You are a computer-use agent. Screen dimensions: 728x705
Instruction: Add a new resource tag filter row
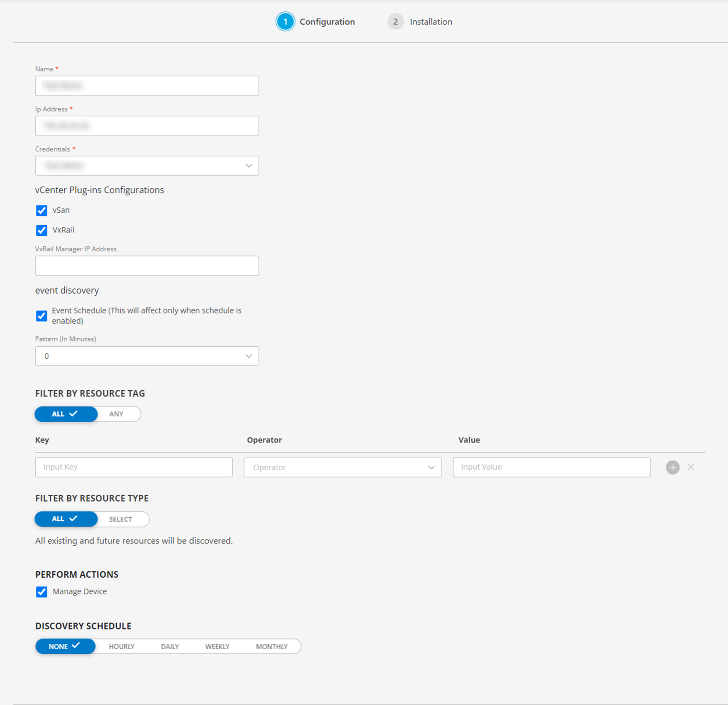672,467
